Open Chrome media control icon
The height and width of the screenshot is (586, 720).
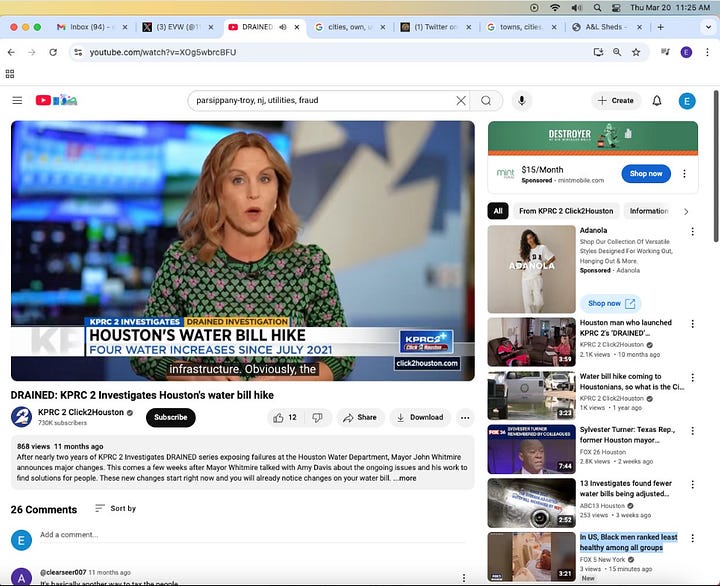click(x=666, y=52)
